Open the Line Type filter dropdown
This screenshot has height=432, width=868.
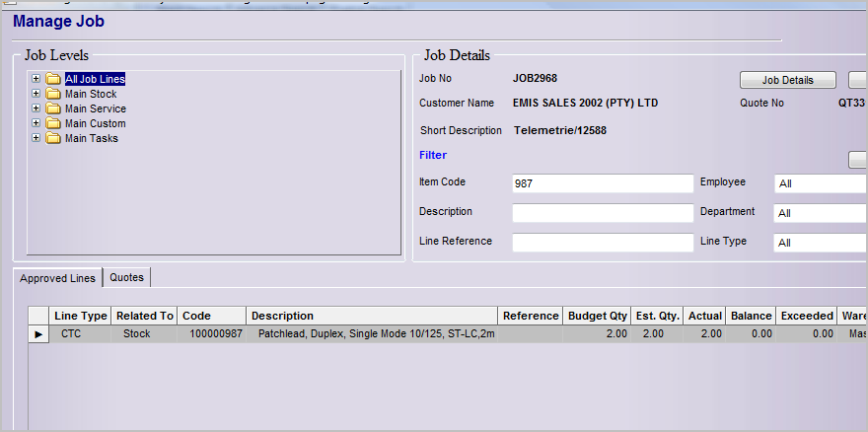tap(820, 243)
